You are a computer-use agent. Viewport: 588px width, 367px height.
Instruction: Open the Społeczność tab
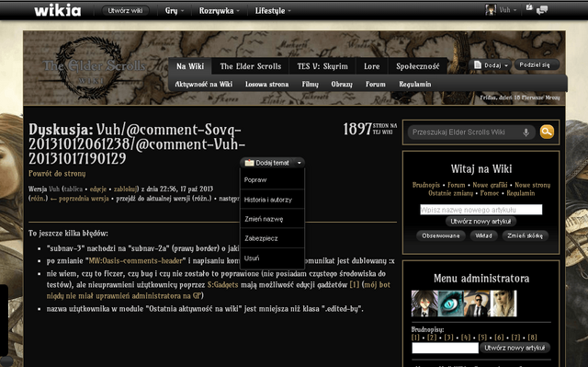(x=418, y=66)
